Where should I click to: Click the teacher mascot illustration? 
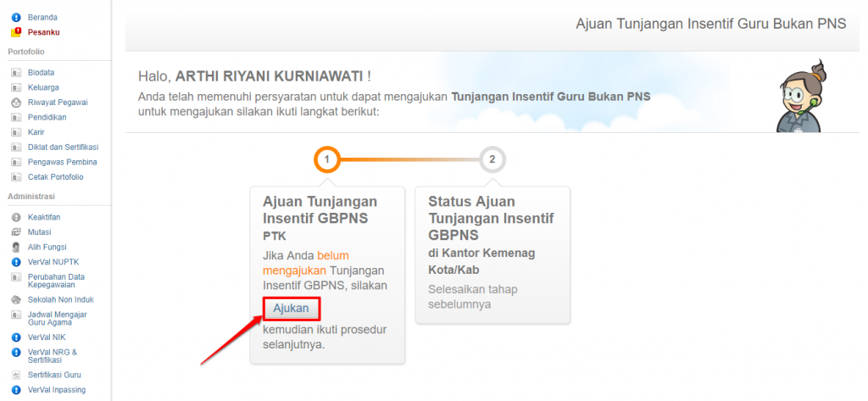799,97
